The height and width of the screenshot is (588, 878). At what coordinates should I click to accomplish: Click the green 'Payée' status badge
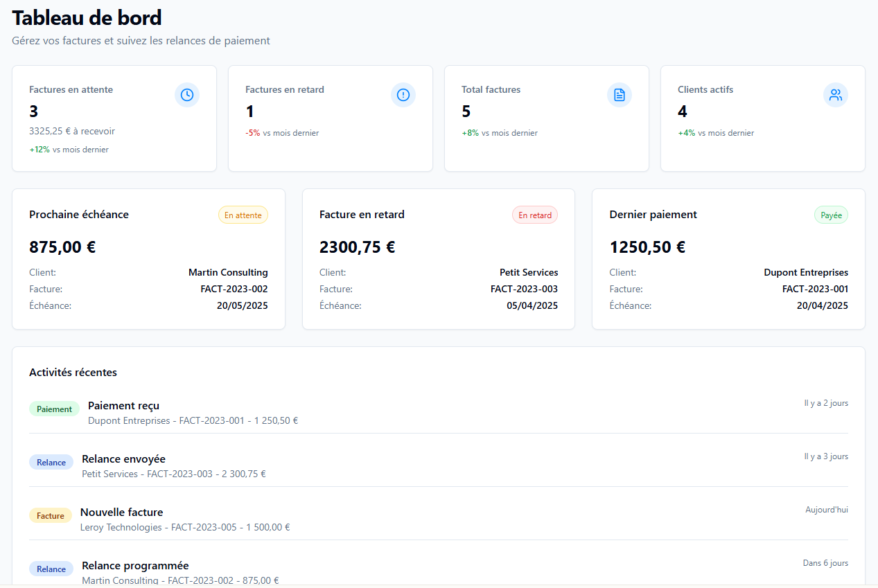(x=831, y=215)
